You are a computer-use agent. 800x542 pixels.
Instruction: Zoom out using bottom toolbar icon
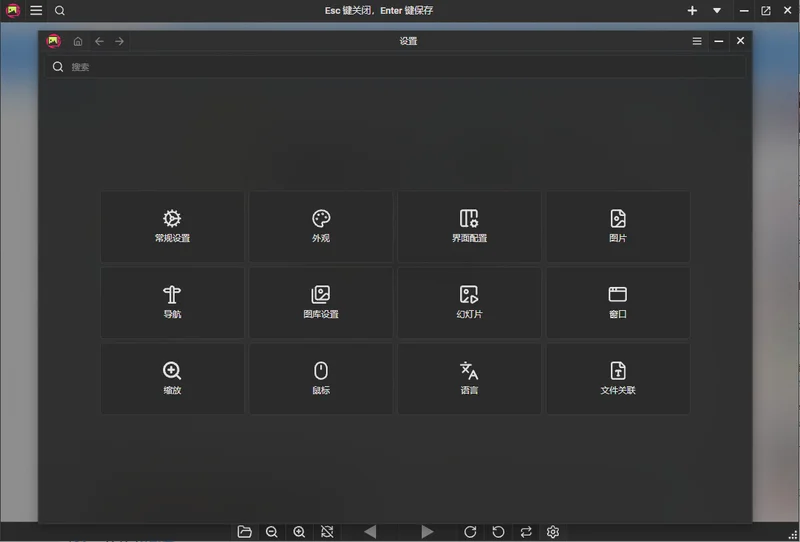coord(272,532)
